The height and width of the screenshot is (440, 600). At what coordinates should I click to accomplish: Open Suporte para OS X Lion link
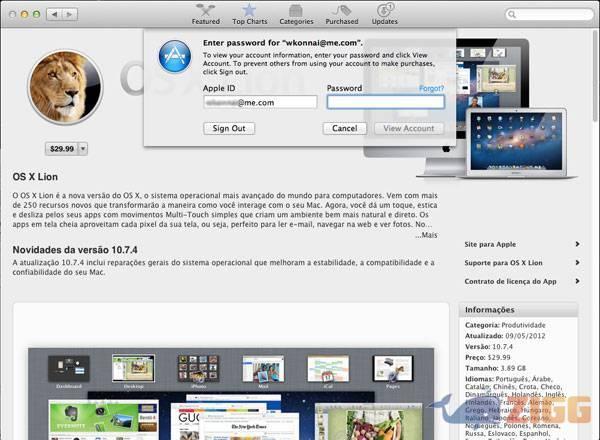[x=503, y=263]
